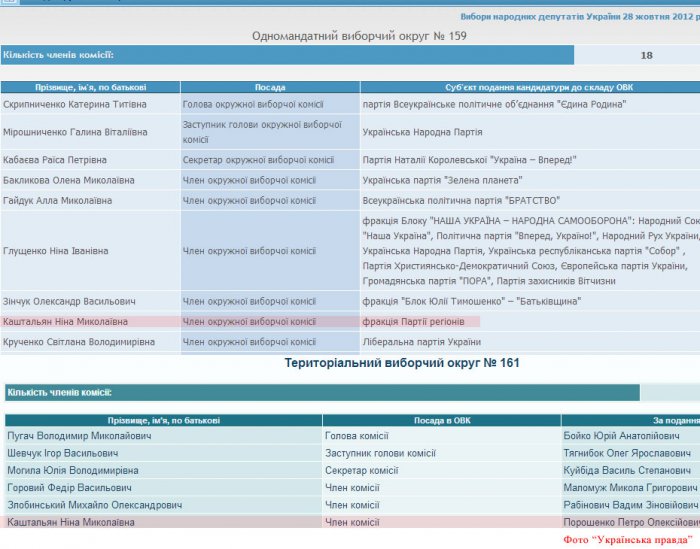Open the 2012 parliamentary elections link at top

580,17
